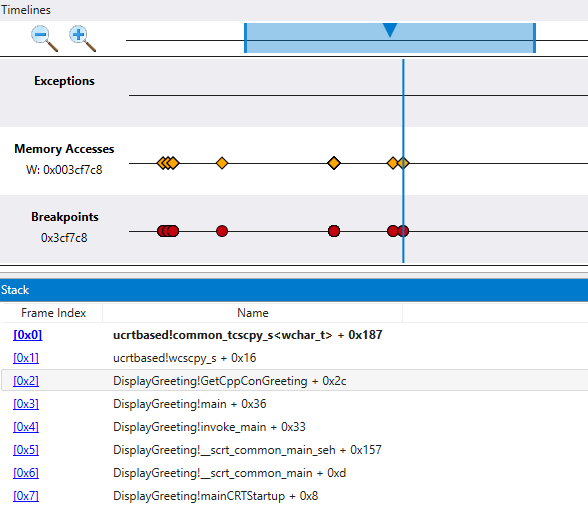588x507 pixels.
Task: Select DisplayGreeting!main + 0x36 row
Action: point(294,404)
